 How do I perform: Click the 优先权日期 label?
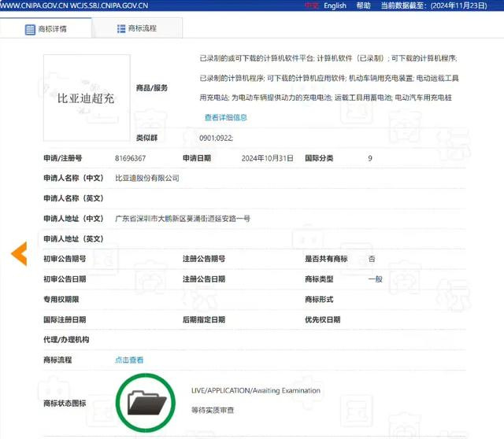[322, 319]
